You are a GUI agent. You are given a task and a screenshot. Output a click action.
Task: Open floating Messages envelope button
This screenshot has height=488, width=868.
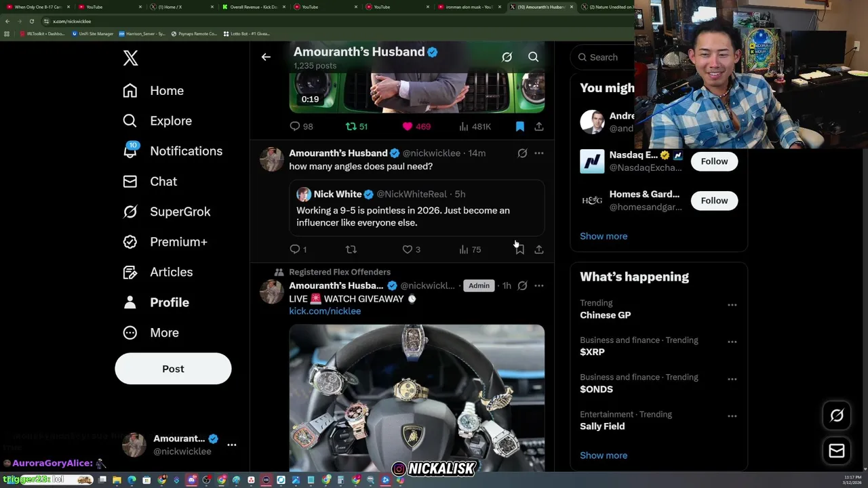pyautogui.click(x=837, y=451)
